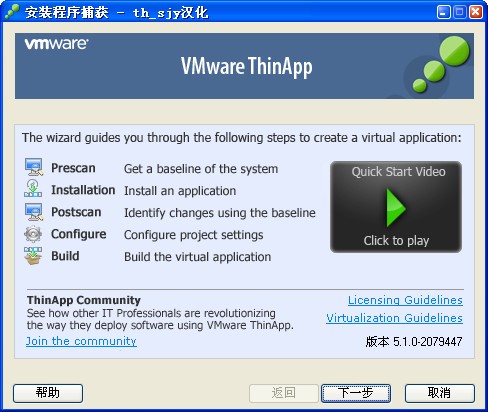Click 'Configure project settings' description
488x412 pixels.
coord(194,235)
